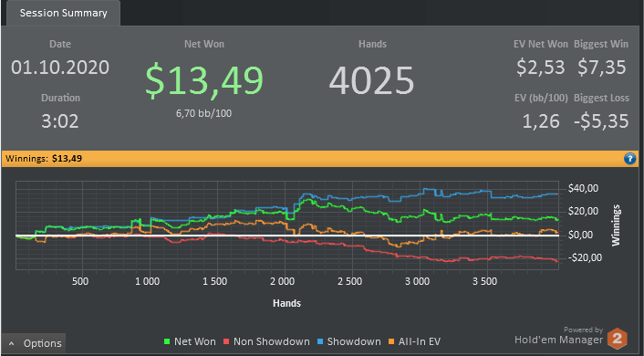644x356 pixels.
Task: Click the Powered by text
Action: coord(583,330)
